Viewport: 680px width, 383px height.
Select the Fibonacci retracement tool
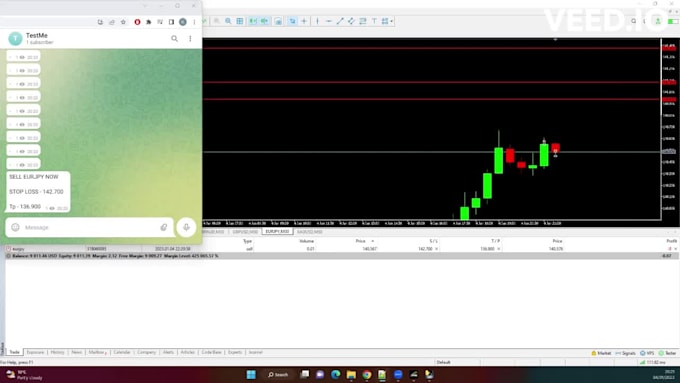point(363,21)
